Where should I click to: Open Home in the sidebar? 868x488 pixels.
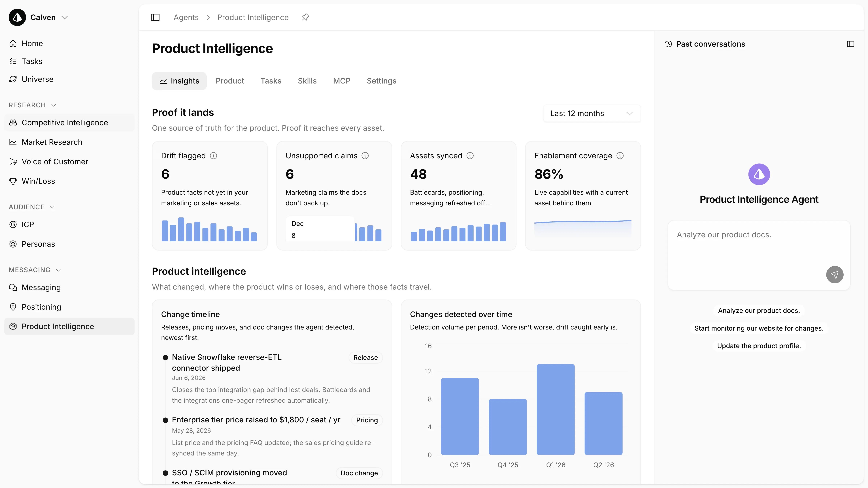[69, 43]
